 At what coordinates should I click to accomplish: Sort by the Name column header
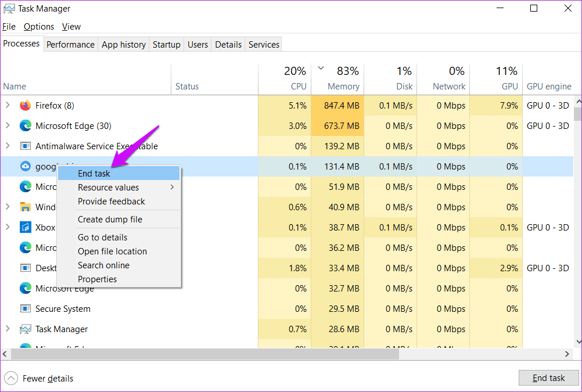click(x=86, y=79)
